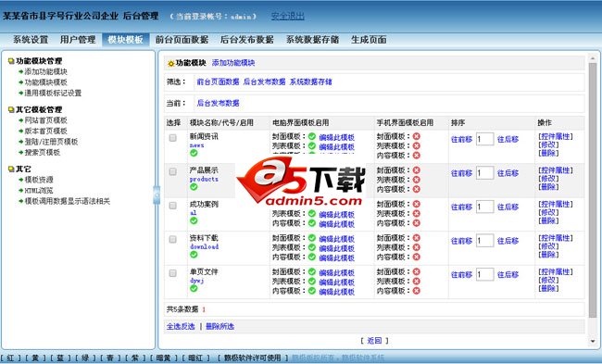Click 产品展示 mobile 封面模板 red X icon

point(417,170)
